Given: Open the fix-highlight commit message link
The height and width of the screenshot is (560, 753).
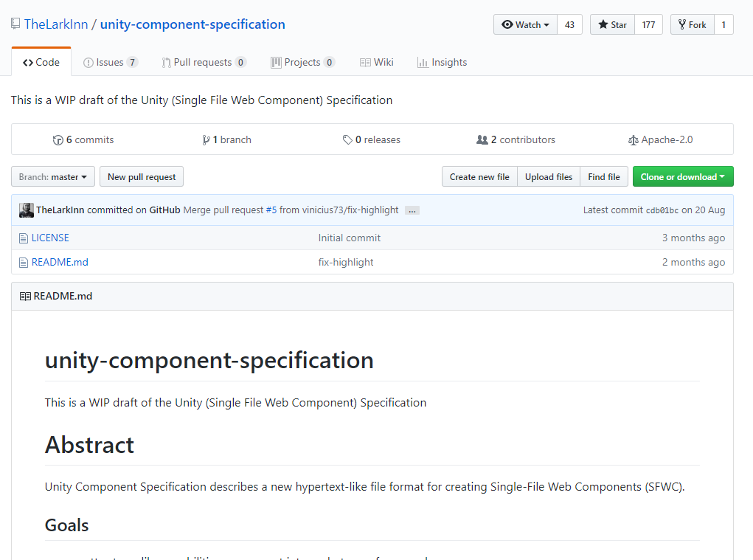Looking at the screenshot, I should (346, 262).
